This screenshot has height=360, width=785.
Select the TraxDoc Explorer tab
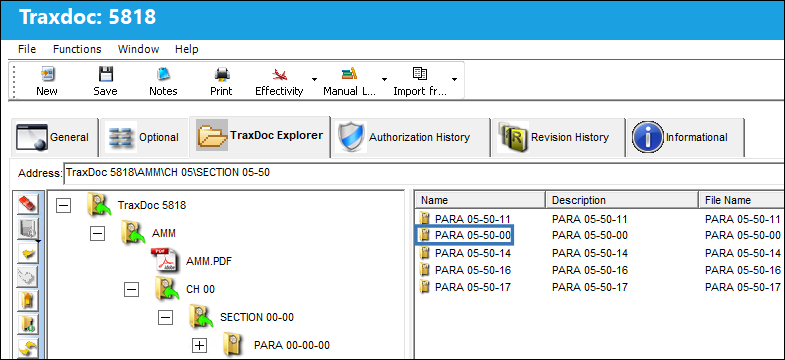pyautogui.click(x=260, y=136)
